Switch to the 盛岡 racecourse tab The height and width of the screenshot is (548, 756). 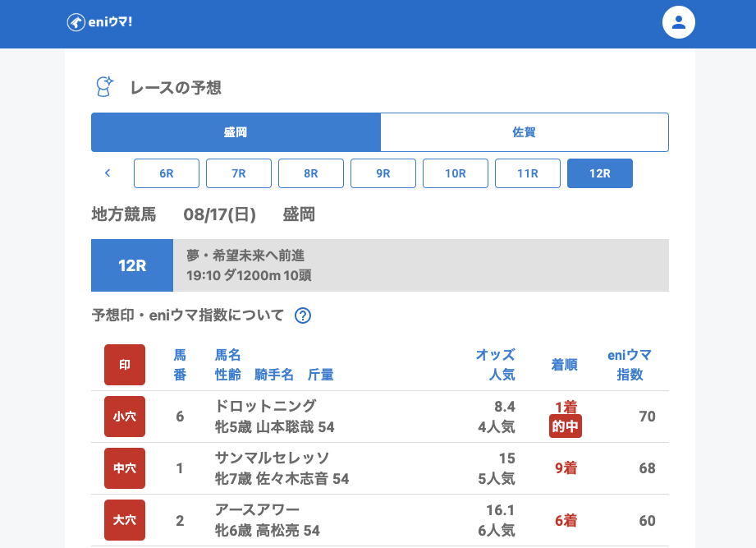tap(236, 132)
